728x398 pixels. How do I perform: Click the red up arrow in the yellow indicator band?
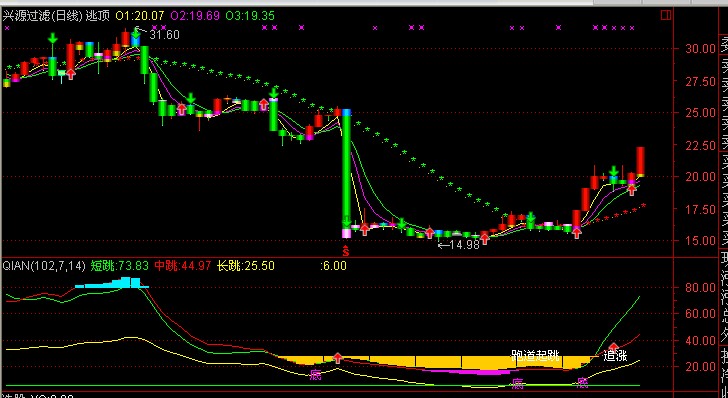pyautogui.click(x=338, y=358)
